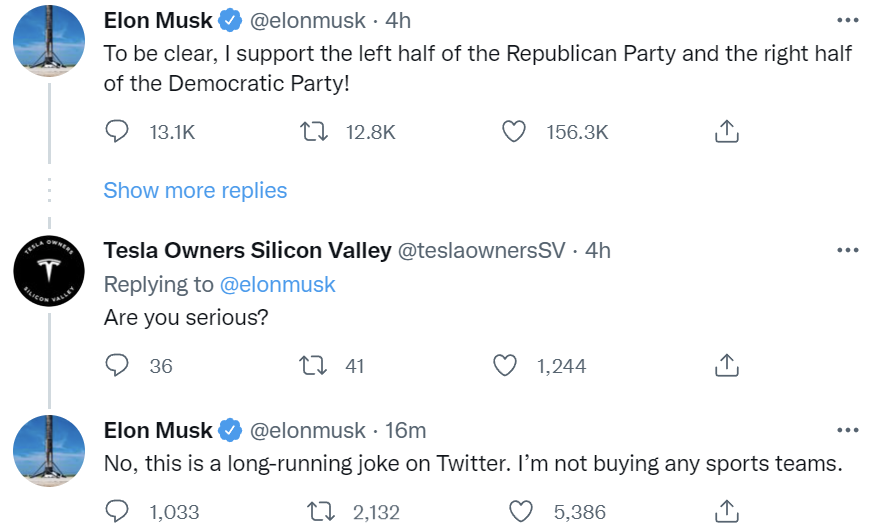Click Elon Musk's avatar on top tweet
This screenshot has height=529, width=880.
tap(49, 42)
